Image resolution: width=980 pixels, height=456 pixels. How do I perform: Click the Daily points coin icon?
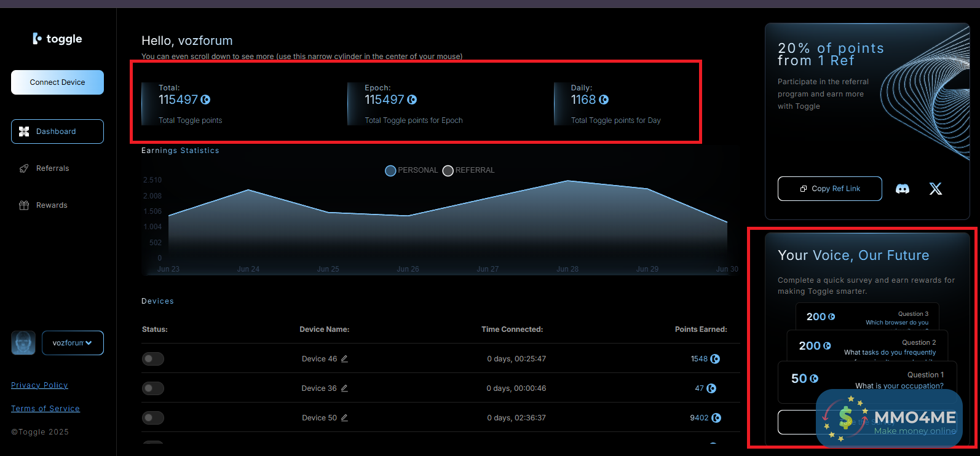coord(604,100)
